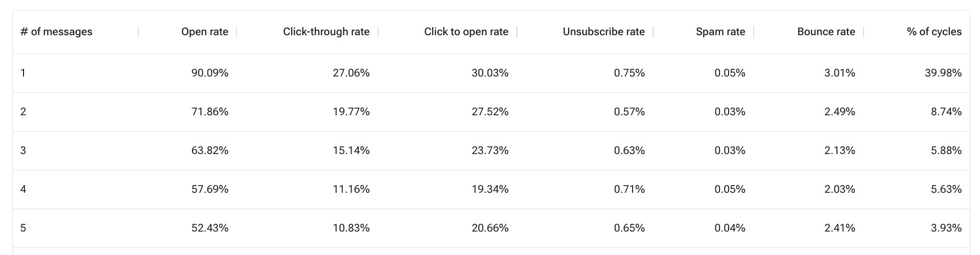
Task: Select the 2.13% bounce rate cell
Action: point(839,150)
